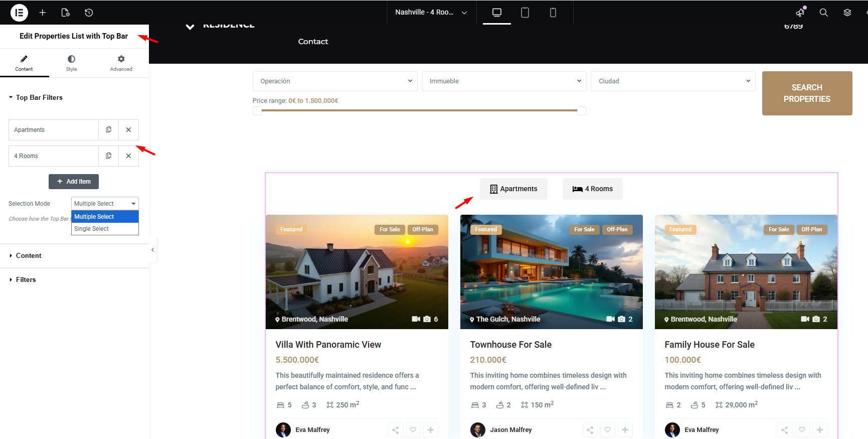
Task: Open the Operación dropdown
Action: pos(334,81)
